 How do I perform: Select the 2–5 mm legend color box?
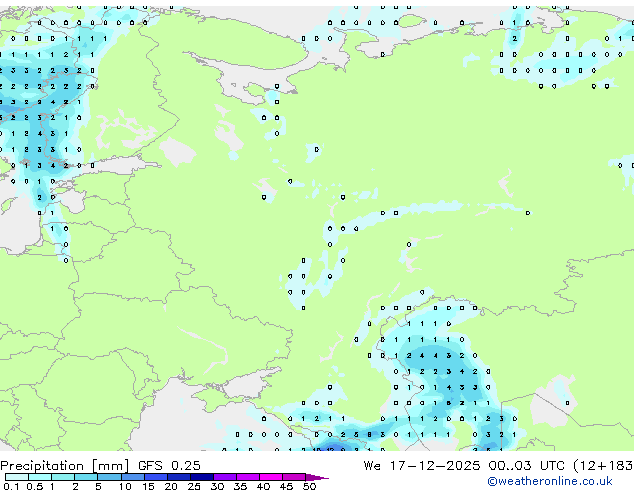click(86, 477)
